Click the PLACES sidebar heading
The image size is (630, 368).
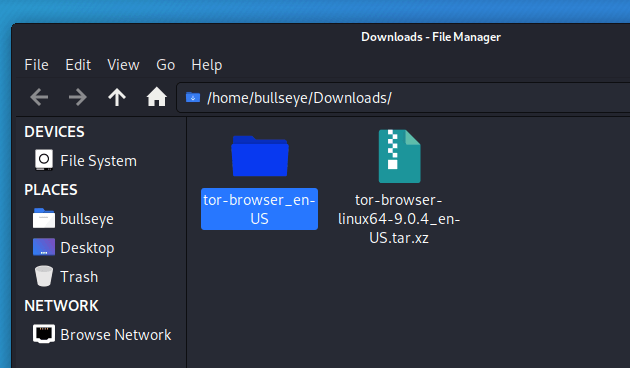[x=51, y=190]
